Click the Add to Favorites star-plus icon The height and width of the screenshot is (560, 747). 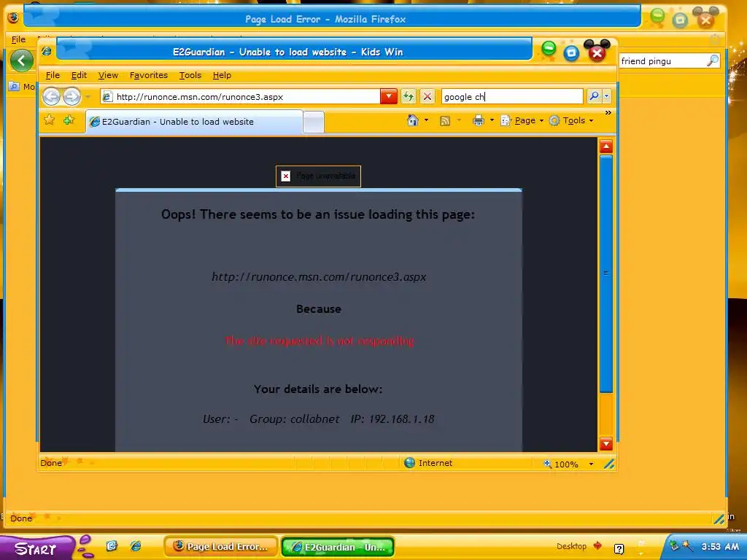pyautogui.click(x=69, y=120)
